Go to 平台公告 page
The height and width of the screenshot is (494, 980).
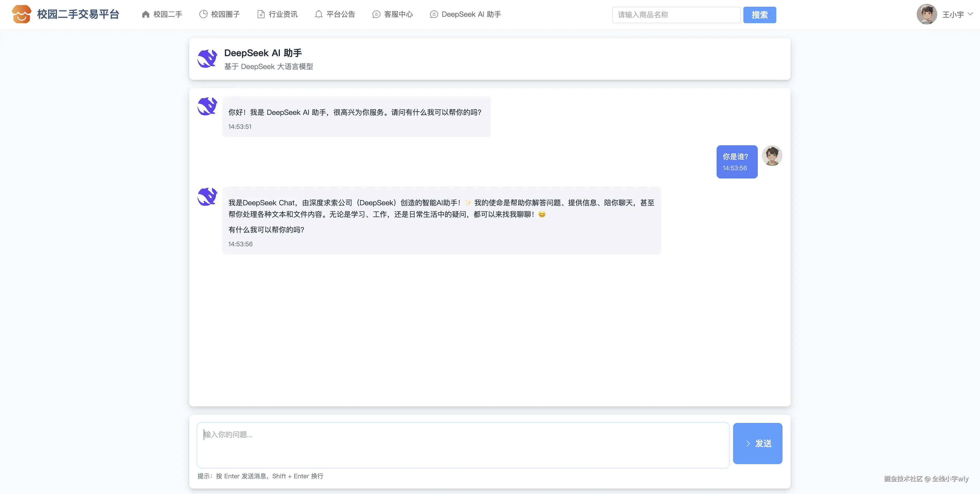(x=340, y=14)
